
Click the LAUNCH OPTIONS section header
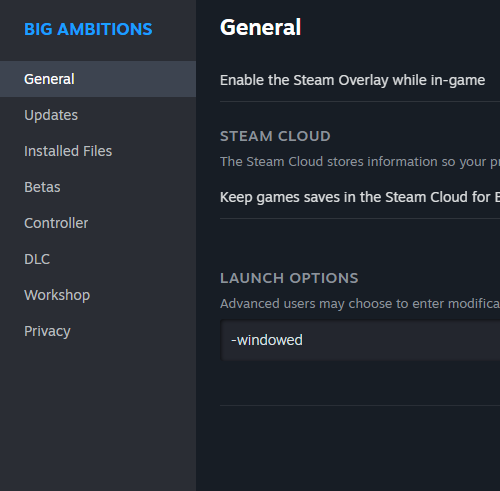point(289,278)
